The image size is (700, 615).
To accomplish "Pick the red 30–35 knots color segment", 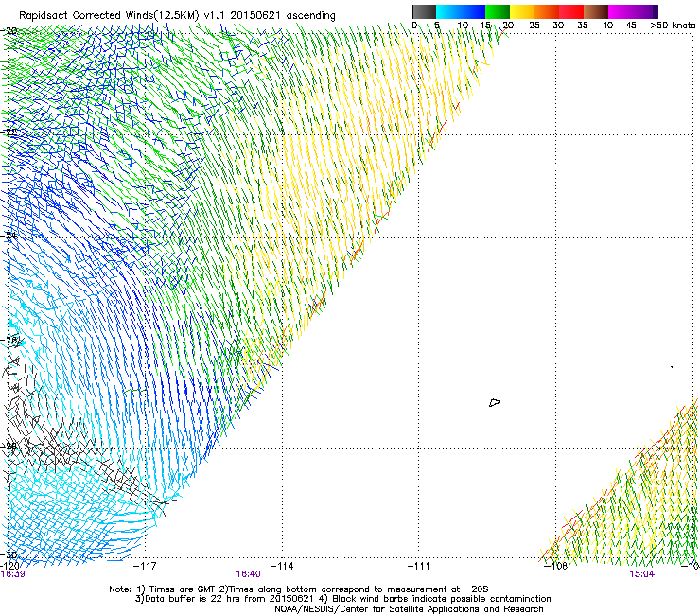I will click(571, 11).
